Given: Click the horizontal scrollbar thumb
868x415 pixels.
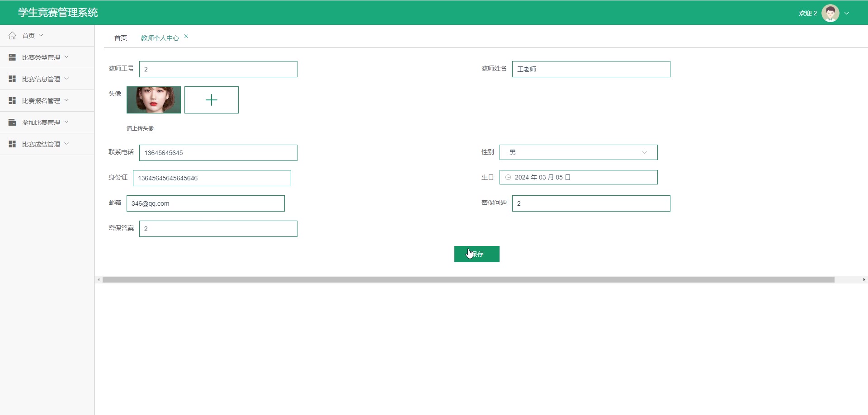Looking at the screenshot, I should point(468,280).
